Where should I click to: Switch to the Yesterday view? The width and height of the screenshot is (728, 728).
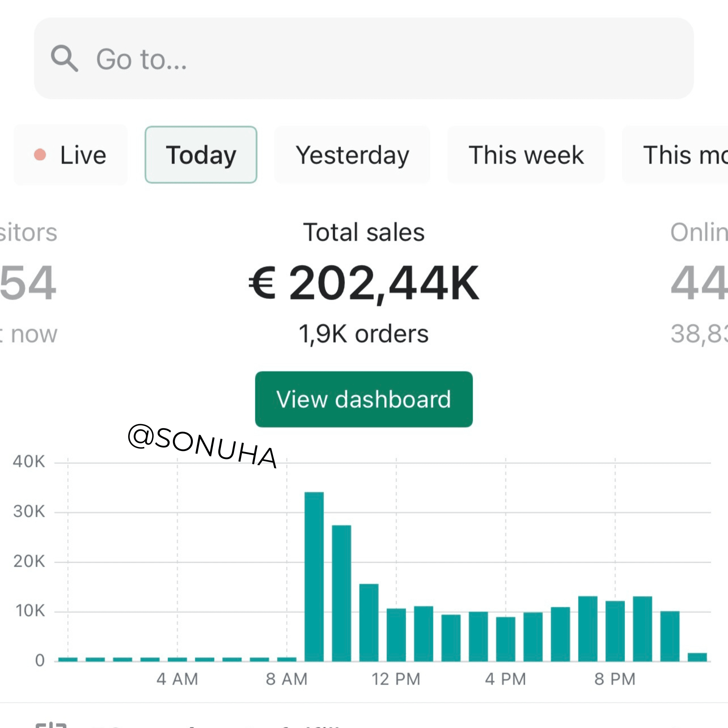352,154
